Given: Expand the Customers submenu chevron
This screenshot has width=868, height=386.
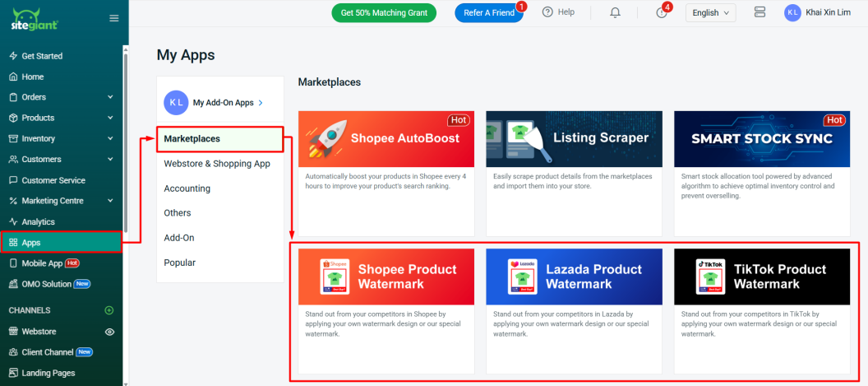Looking at the screenshot, I should pyautogui.click(x=110, y=159).
